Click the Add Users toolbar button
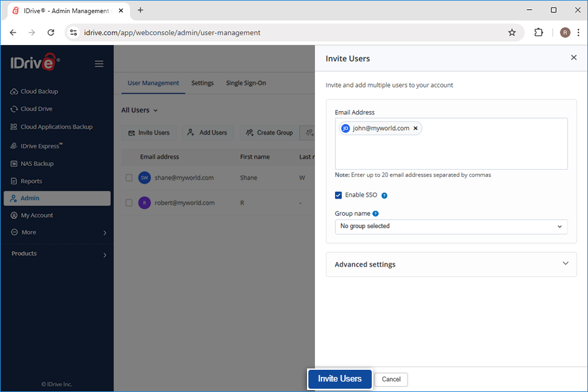Screen dimensions: 588x392 [x=208, y=133]
